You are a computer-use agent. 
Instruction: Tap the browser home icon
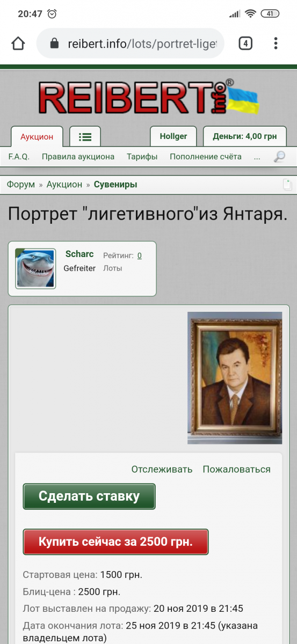tap(18, 43)
